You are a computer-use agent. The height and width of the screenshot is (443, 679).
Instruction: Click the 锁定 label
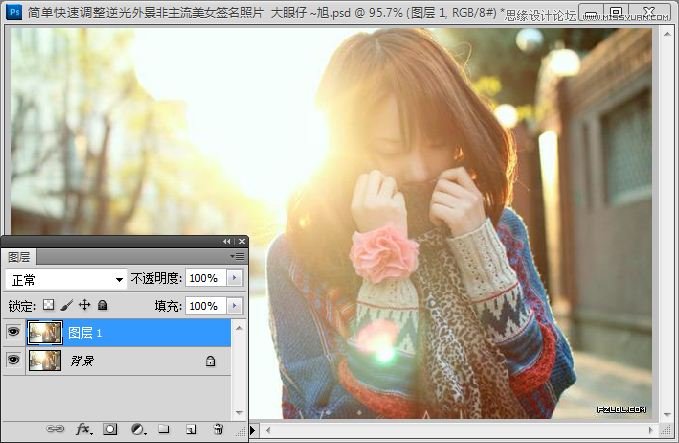click(x=22, y=306)
